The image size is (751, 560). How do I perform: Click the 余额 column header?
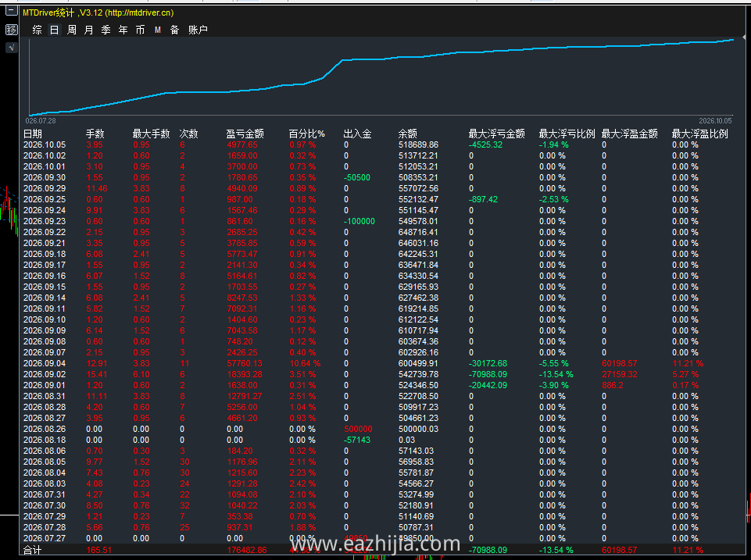tap(408, 134)
